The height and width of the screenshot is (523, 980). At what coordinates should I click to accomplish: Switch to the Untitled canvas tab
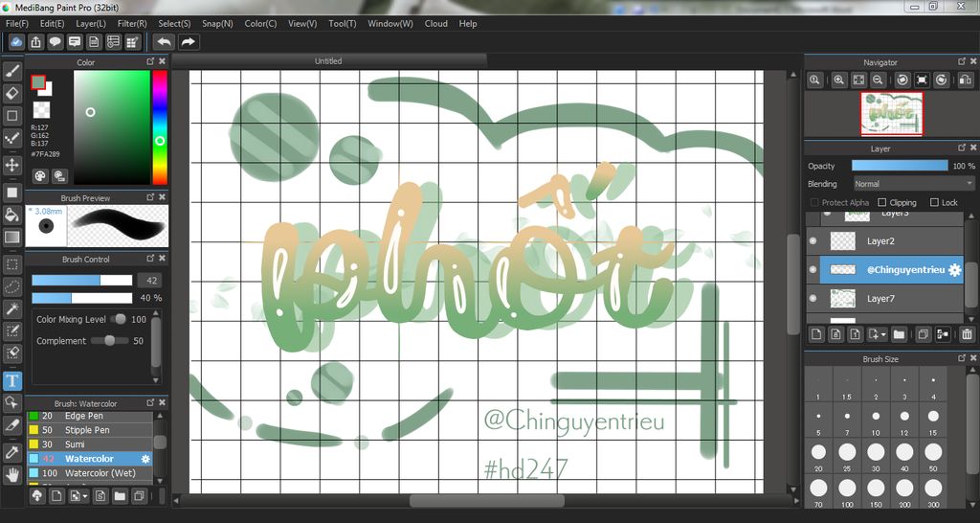click(328, 60)
